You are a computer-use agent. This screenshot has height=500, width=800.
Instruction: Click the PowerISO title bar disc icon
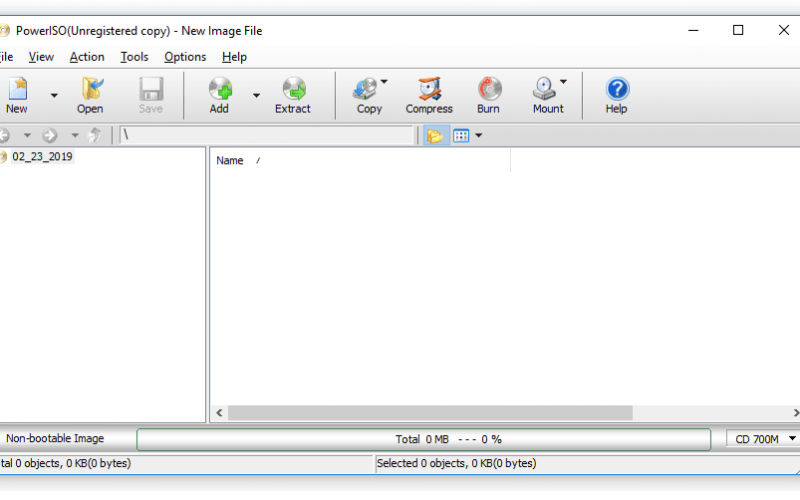pos(4,31)
